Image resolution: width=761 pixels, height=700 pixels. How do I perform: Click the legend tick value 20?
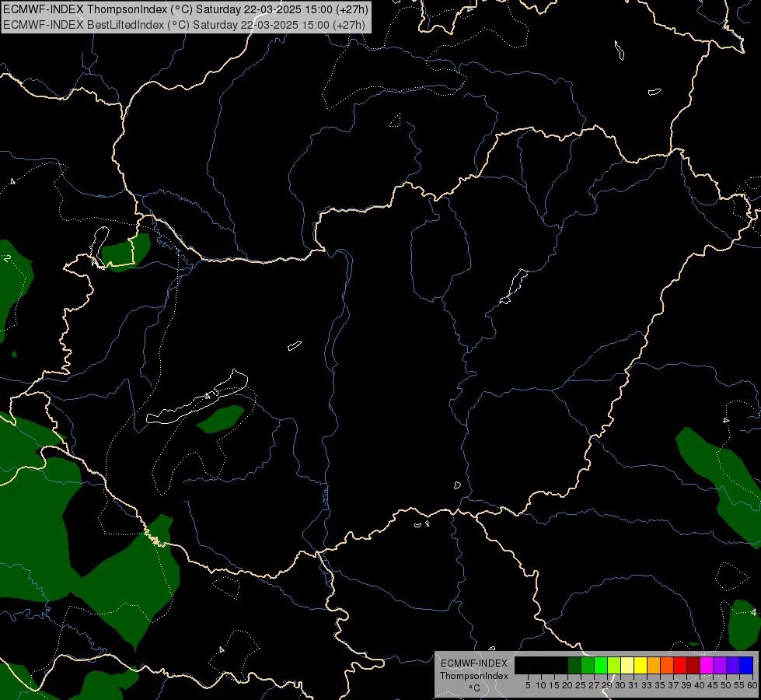(567, 685)
